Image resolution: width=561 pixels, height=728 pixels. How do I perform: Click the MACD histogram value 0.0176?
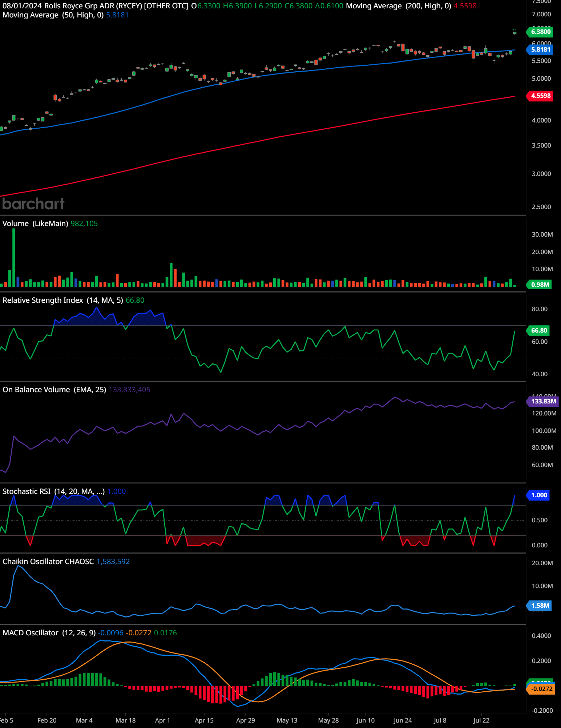click(165, 633)
